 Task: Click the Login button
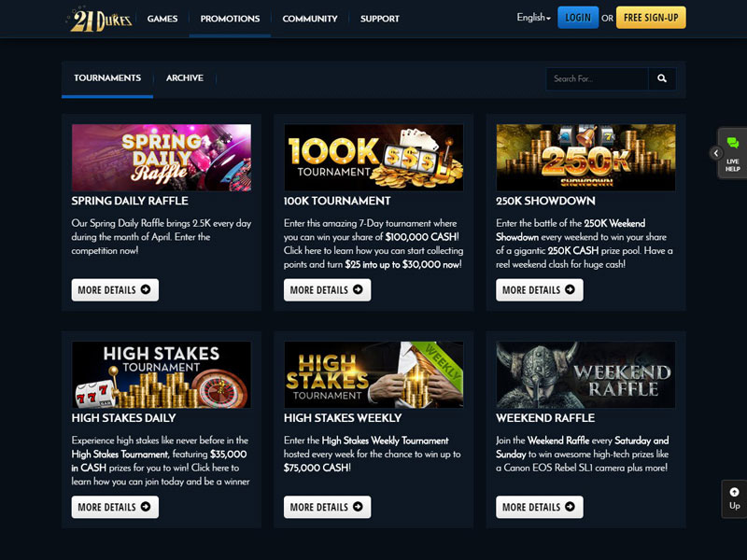coord(578,18)
